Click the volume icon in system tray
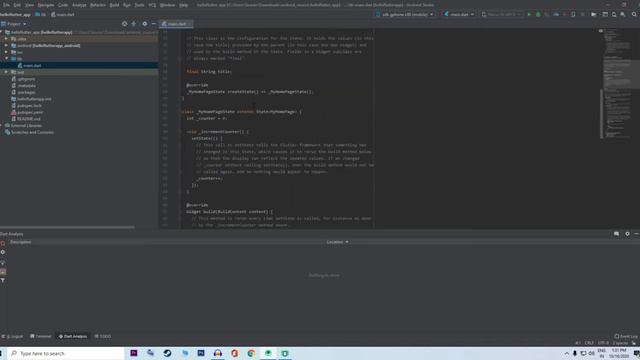Viewport: 640px width, 360px height. click(x=592, y=353)
